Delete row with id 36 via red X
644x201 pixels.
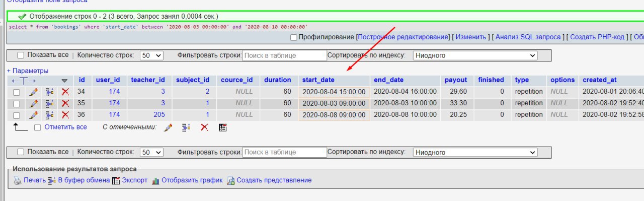click(x=65, y=115)
